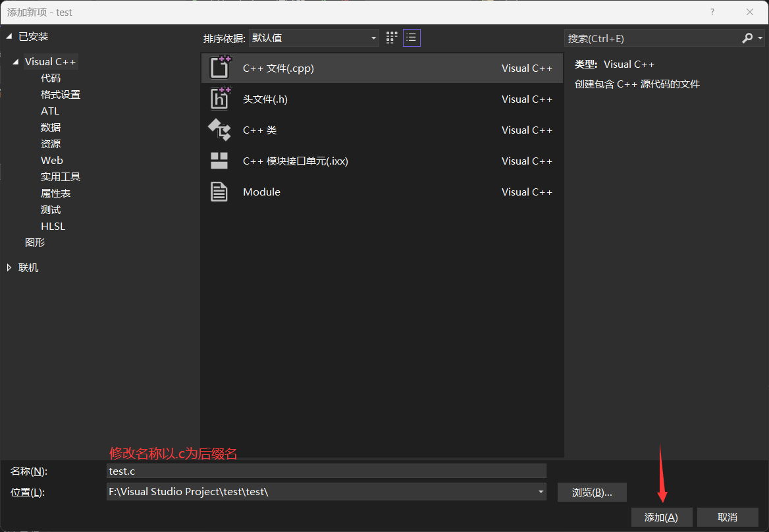The image size is (769, 532).
Task: Select the Web category
Action: pyautogui.click(x=52, y=161)
